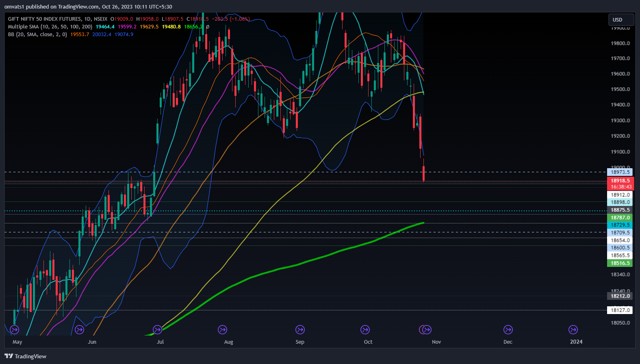Click the GIFT NIFTY 50 INDEX FUTURES symbol title

tap(45, 19)
